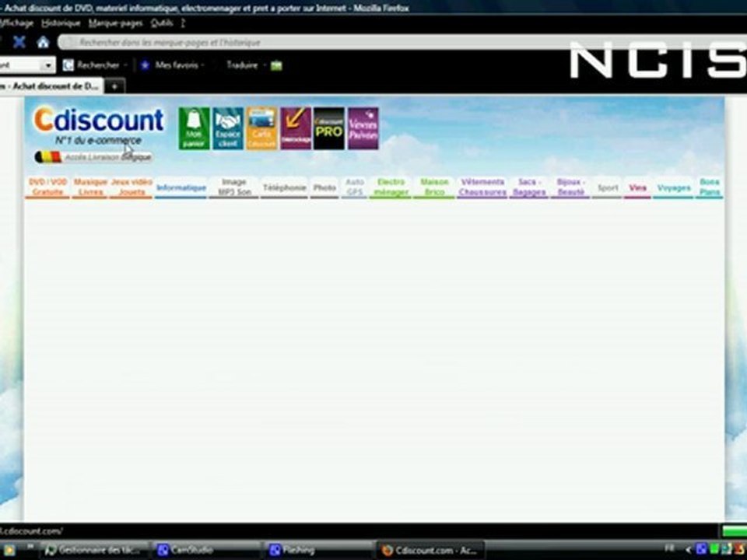Open the Image MP3 Son category
Screen dimensions: 747x560
pyautogui.click(x=234, y=187)
